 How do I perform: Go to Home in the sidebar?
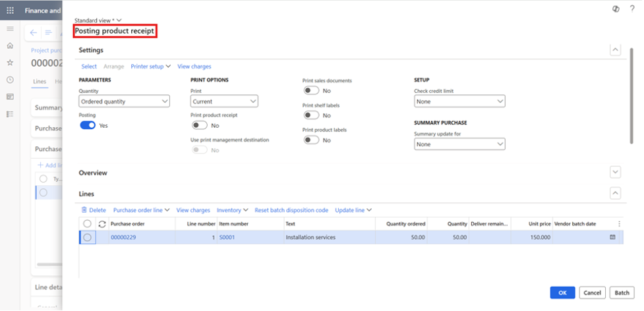[11, 45]
